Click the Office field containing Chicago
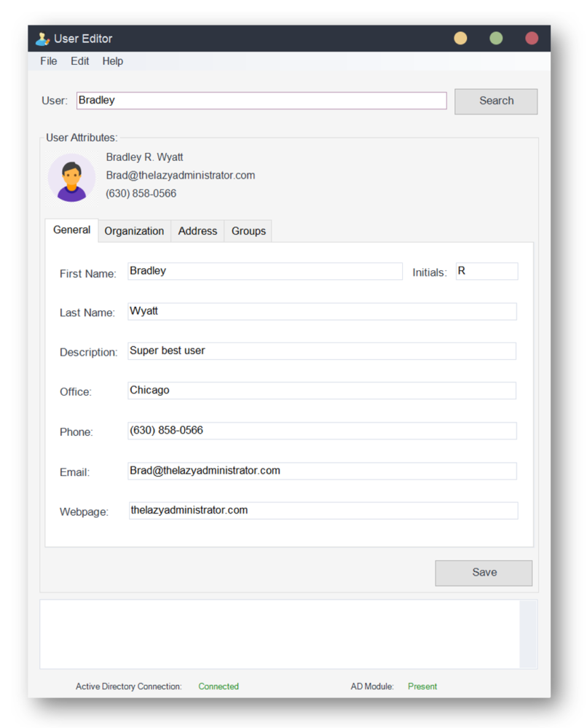 (x=322, y=391)
